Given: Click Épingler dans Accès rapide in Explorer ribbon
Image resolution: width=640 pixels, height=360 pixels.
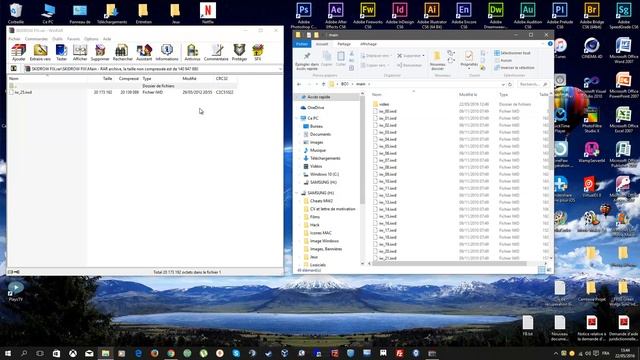Looking at the screenshot, I should (x=307, y=60).
